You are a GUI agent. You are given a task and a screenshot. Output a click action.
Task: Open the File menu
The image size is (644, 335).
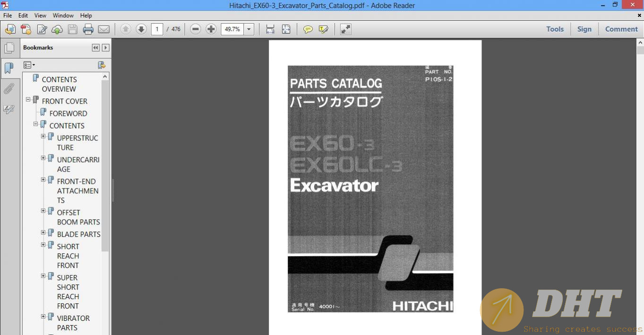pyautogui.click(x=8, y=16)
